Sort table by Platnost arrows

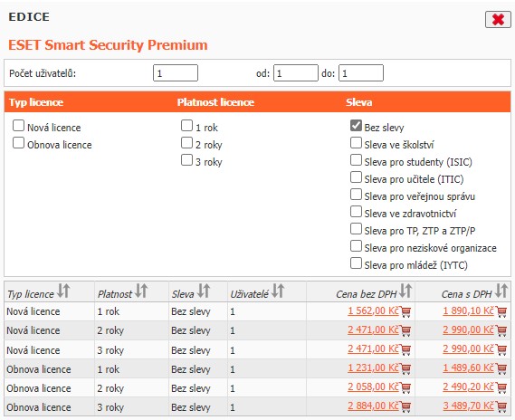point(141,291)
